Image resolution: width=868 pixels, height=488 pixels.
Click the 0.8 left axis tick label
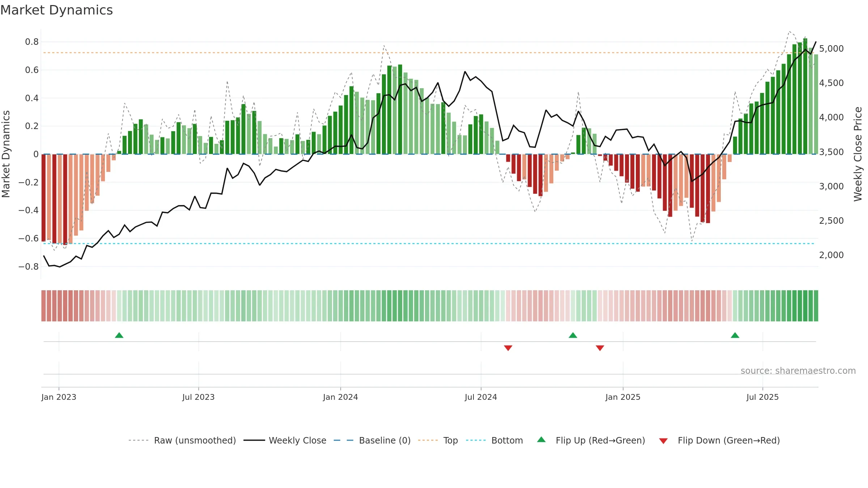click(32, 42)
